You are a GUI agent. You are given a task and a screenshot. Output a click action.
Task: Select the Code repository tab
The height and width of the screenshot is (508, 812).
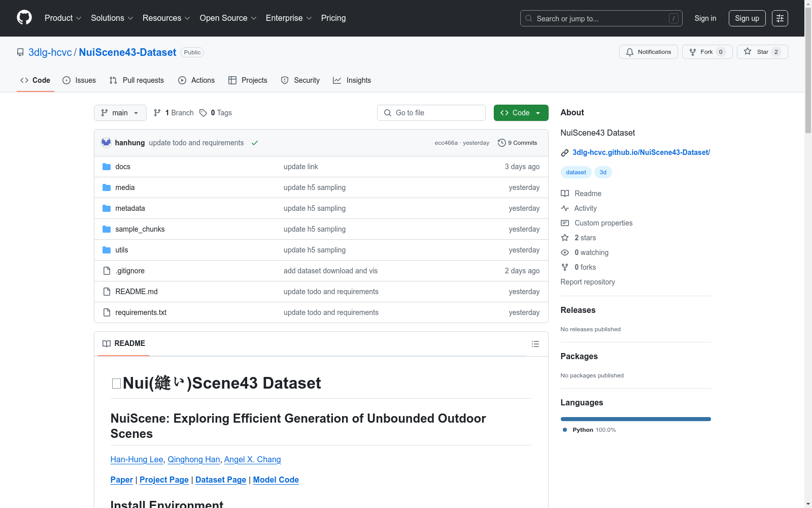(x=36, y=80)
